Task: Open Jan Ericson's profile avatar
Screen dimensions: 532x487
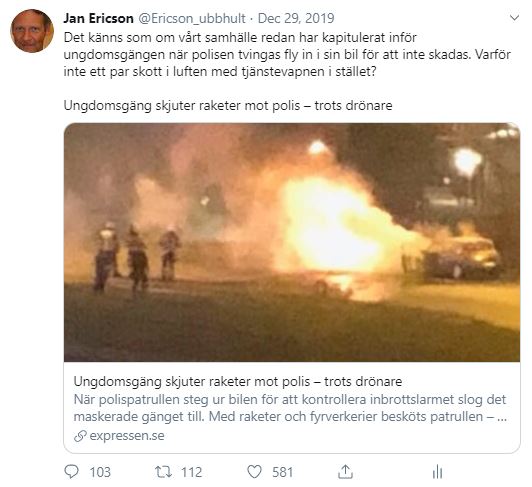Action: [32, 31]
